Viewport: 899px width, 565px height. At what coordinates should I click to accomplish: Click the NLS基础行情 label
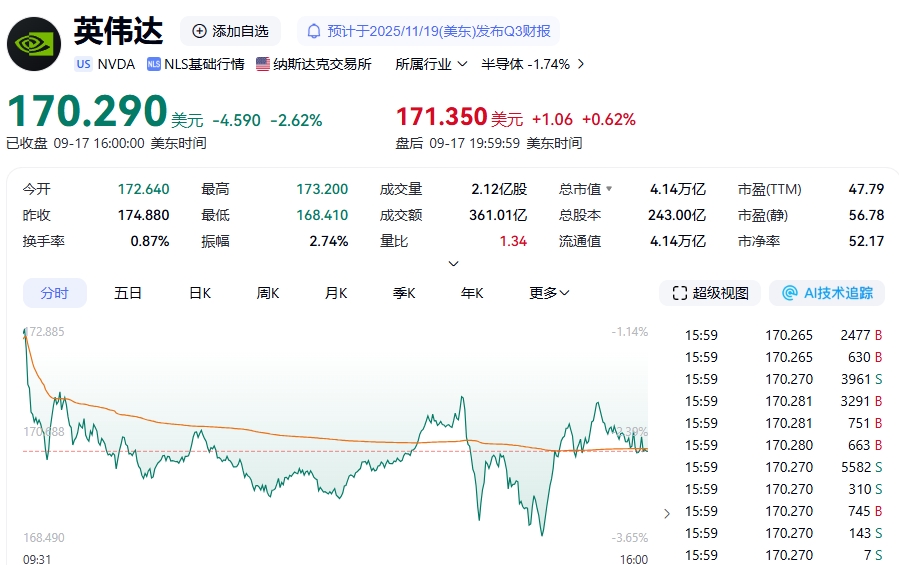(x=204, y=64)
